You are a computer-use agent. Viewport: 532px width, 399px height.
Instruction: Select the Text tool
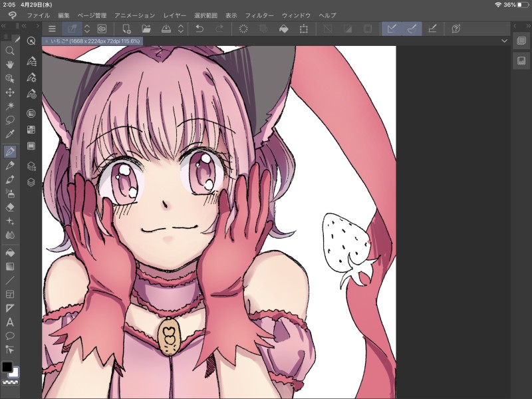[10, 322]
